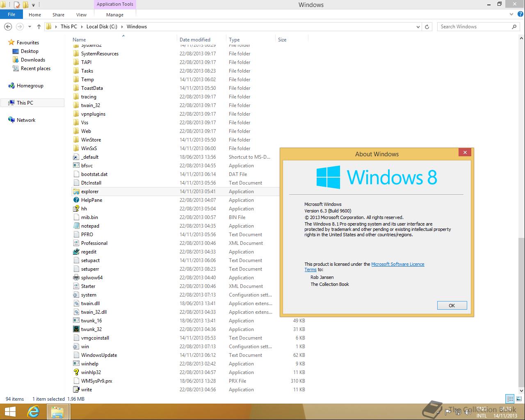Click the Search Windows input field
The height and width of the screenshot is (420, 525).
(x=474, y=27)
